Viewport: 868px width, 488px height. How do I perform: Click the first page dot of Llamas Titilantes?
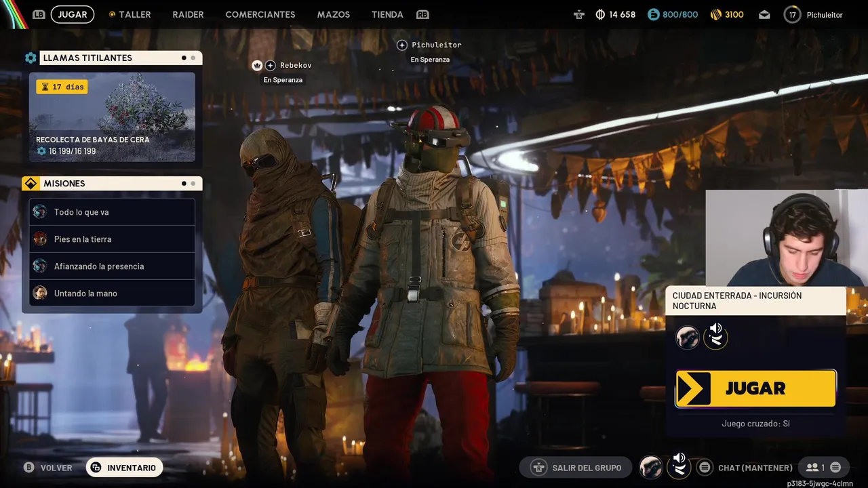click(184, 58)
